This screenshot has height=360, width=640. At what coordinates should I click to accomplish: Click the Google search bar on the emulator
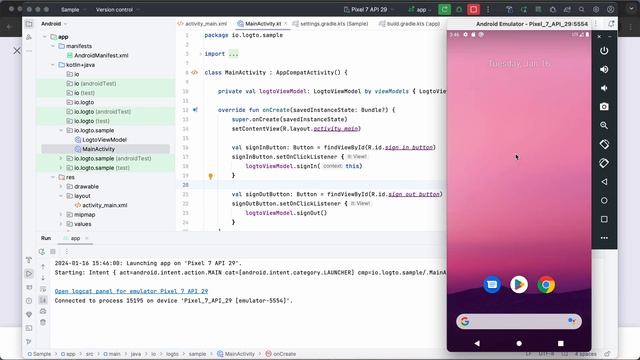coord(519,322)
